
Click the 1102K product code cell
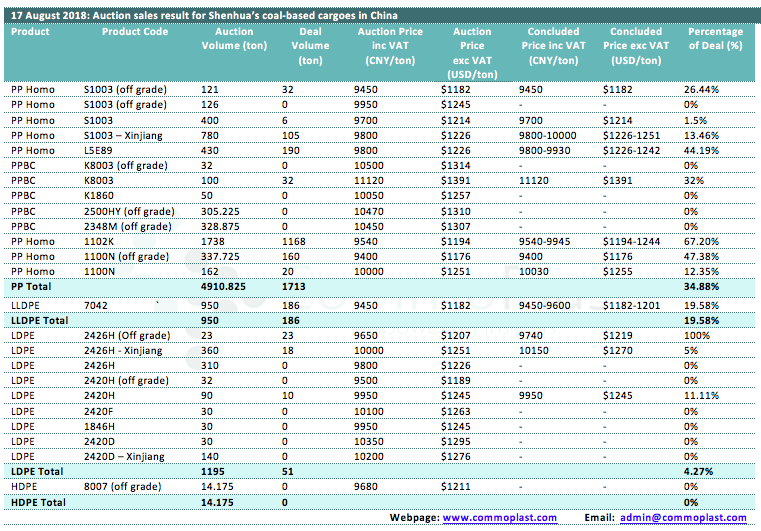coord(98,242)
